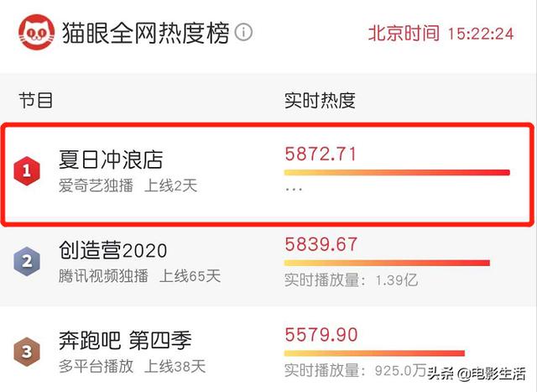Click the 5839.67 heat bar
Screen dimensions: 537x392
tap(387, 263)
